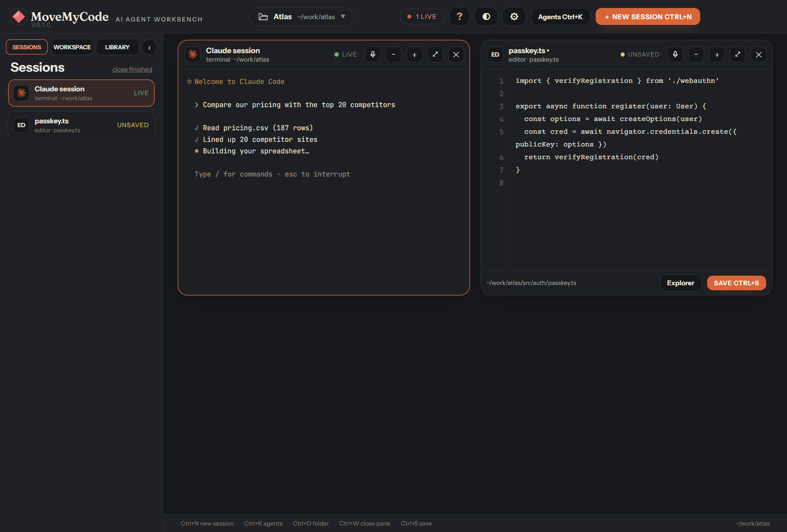Screen dimensions: 787x532
Task: Click the ~/work/atlas path in status bar
Action: [x=753, y=524]
